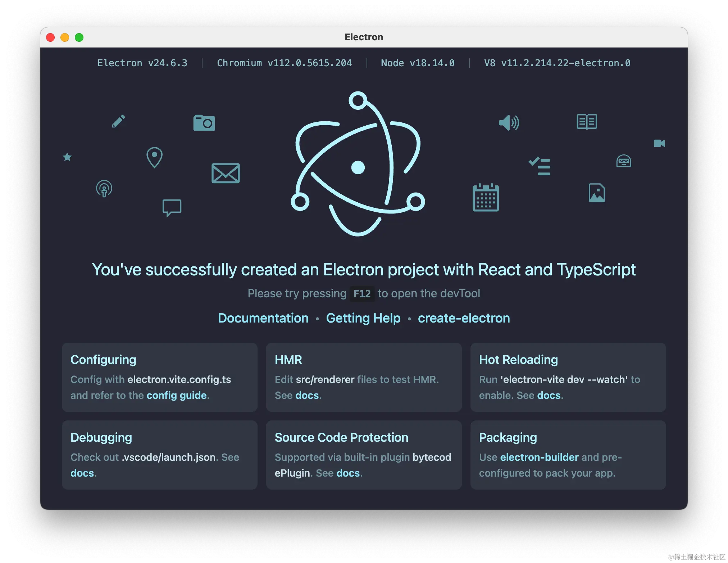Click the envelope mail icon
728x563 pixels.
(226, 173)
